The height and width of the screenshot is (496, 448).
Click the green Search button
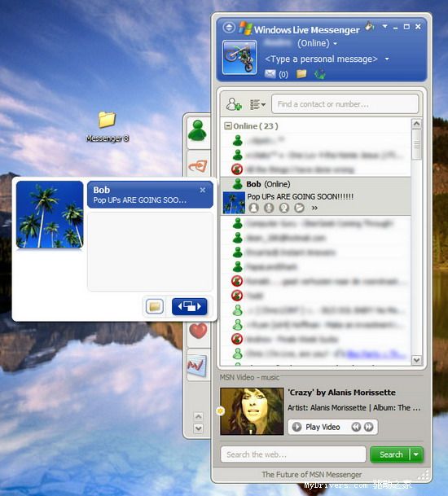click(391, 454)
